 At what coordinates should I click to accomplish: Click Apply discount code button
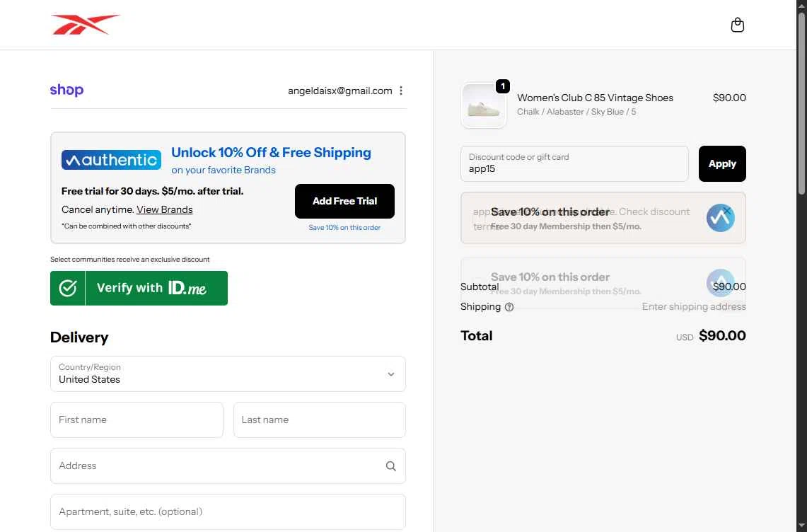[721, 163]
